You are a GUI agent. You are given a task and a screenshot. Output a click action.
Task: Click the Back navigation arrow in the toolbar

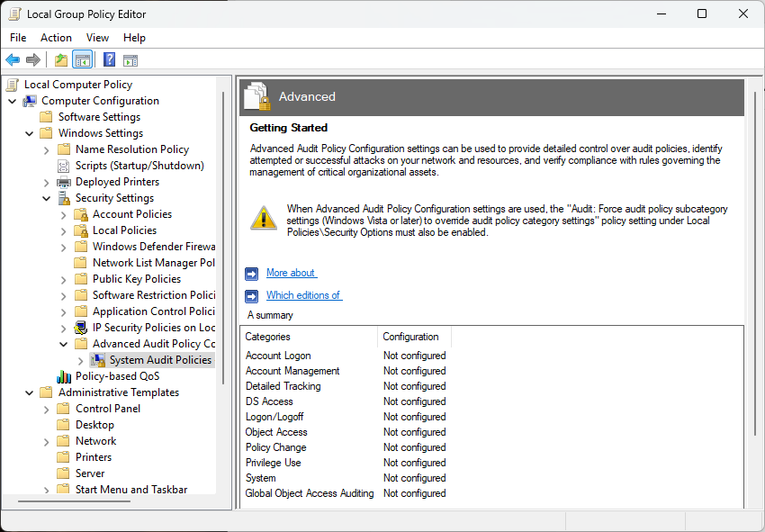pyautogui.click(x=12, y=59)
